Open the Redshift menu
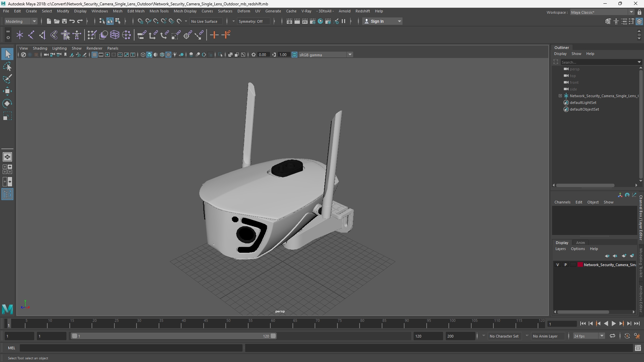Screen dimensions: 644x362 click(x=363, y=11)
